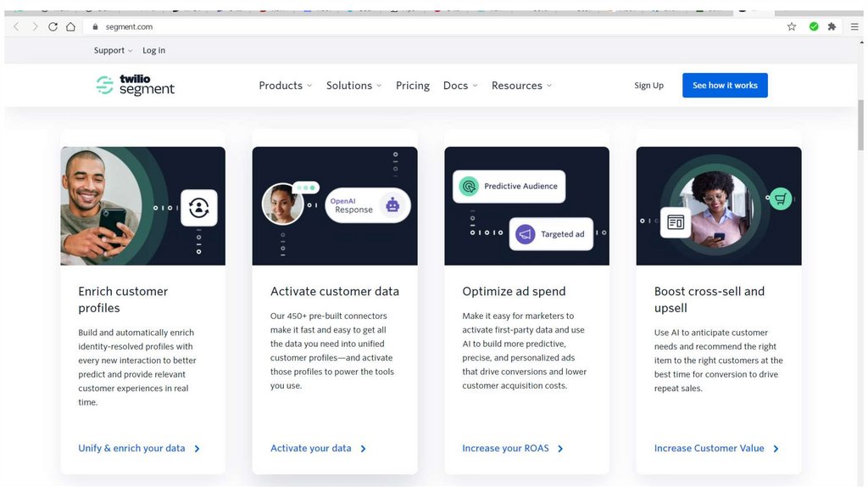
Task: Expand the Solutions dropdown menu
Action: tap(353, 86)
